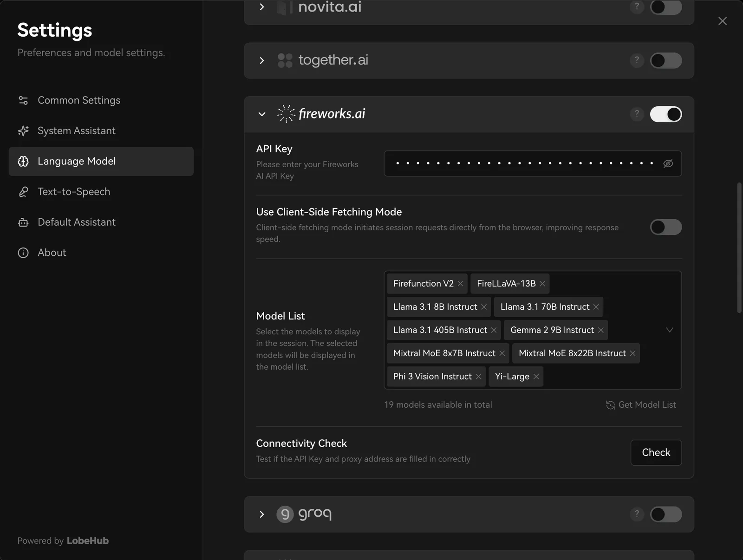Expand the together.ai provider section

[x=262, y=61]
